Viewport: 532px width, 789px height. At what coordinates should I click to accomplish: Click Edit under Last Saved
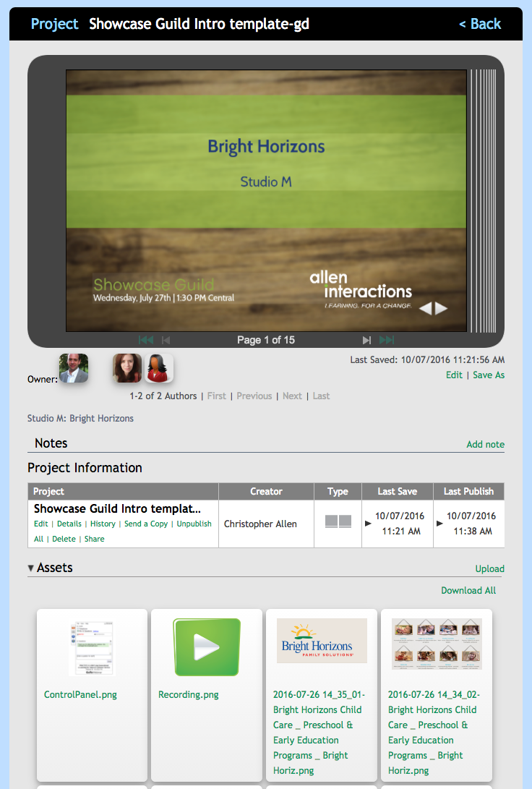pyautogui.click(x=454, y=375)
